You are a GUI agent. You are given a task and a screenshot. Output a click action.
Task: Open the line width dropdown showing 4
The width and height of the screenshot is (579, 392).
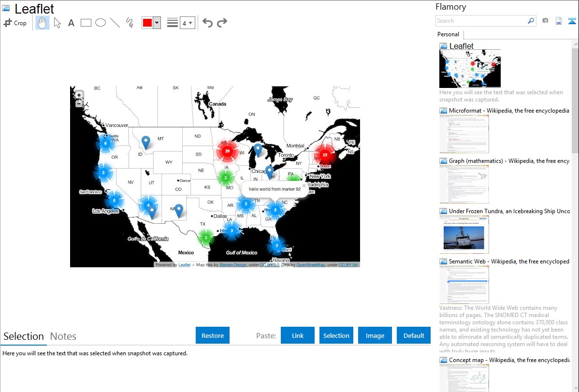188,23
